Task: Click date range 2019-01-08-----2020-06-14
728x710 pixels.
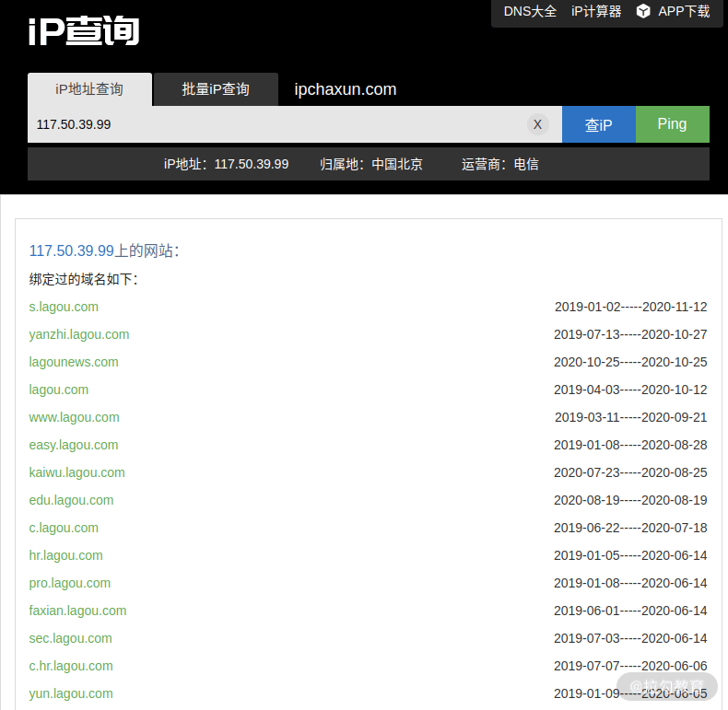Action: tap(630, 583)
